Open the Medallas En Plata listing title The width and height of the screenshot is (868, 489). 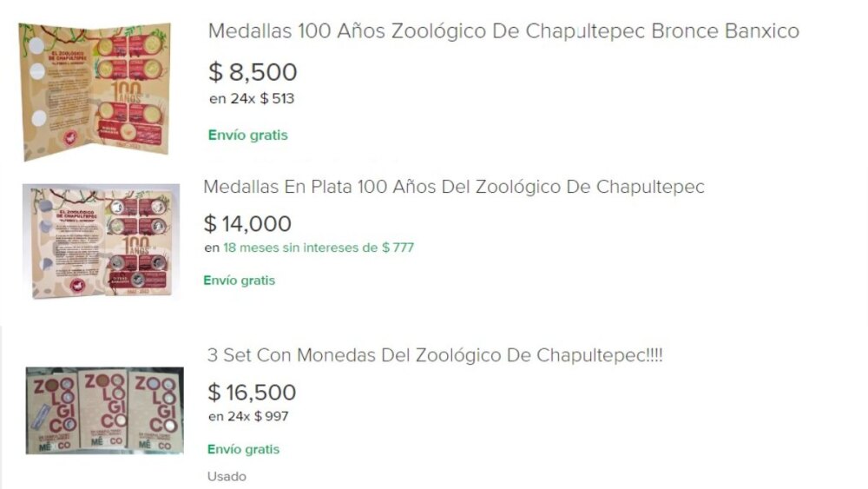[x=453, y=187]
